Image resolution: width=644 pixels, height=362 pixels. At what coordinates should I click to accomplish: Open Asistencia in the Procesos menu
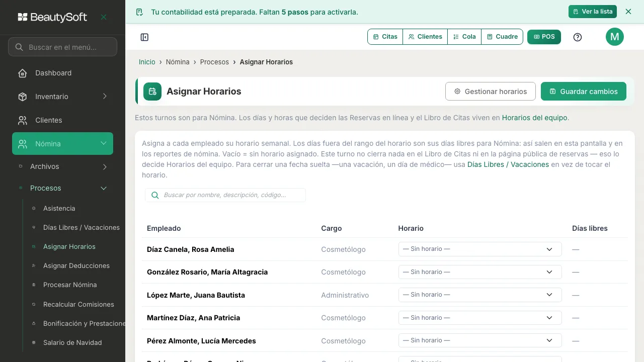tap(59, 208)
